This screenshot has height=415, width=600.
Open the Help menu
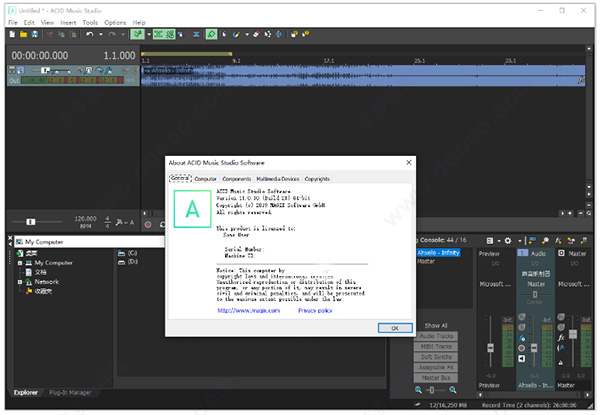pyautogui.click(x=139, y=23)
